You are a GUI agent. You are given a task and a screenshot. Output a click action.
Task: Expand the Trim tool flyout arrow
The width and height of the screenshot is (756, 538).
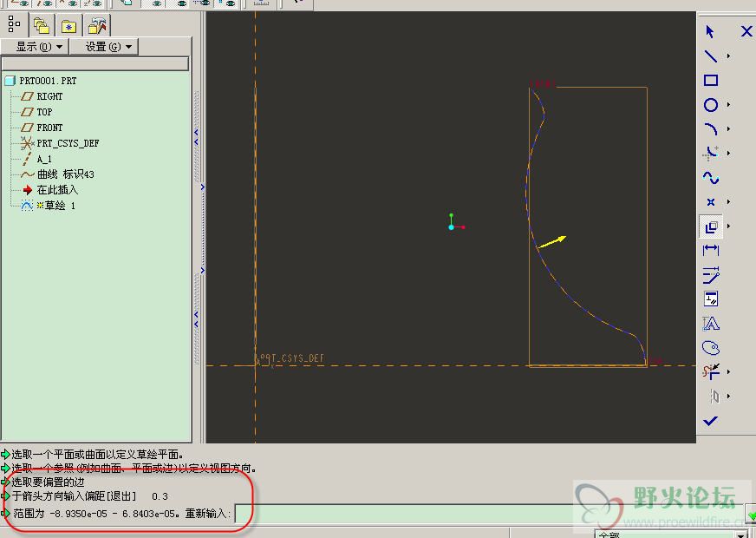(x=728, y=371)
